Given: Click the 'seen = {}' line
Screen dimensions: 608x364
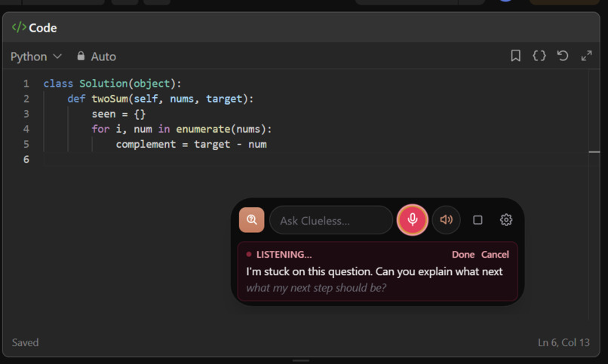Looking at the screenshot, I should 118,114.
